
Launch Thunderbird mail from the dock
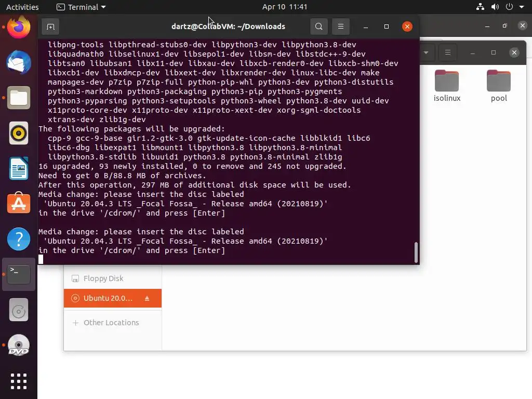19,62
